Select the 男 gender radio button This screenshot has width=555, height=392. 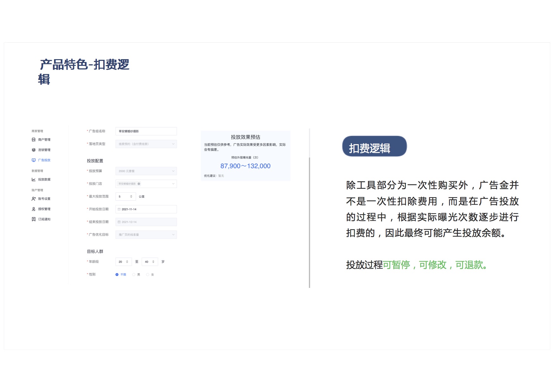tap(134, 275)
